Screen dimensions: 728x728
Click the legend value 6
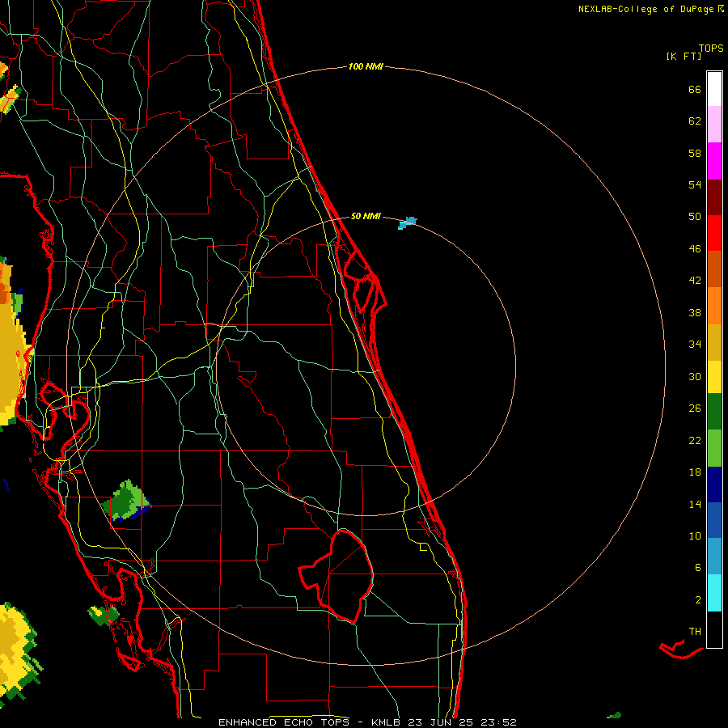pyautogui.click(x=697, y=567)
